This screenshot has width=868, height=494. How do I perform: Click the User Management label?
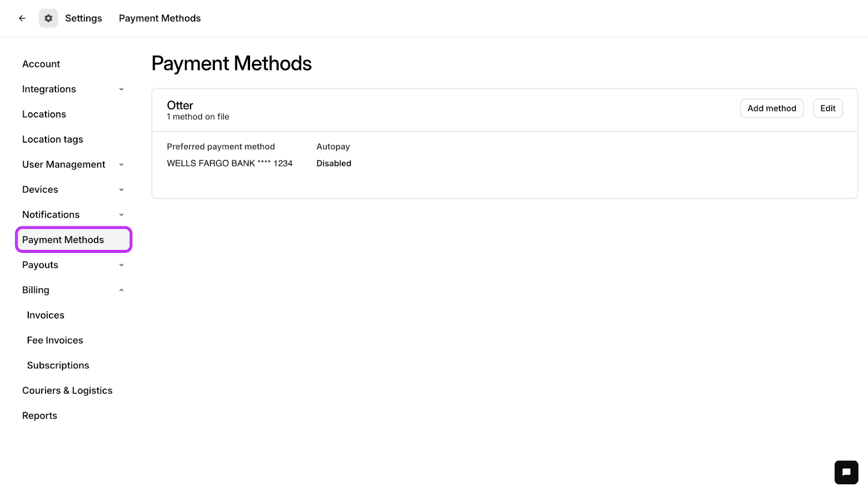tap(63, 165)
